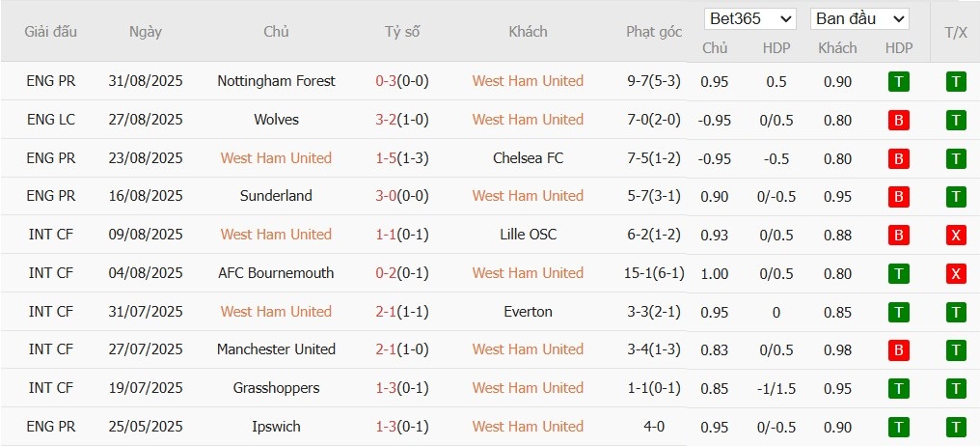Click the Phạt góc column header
The width and height of the screenshot is (980, 446).
tap(654, 31)
